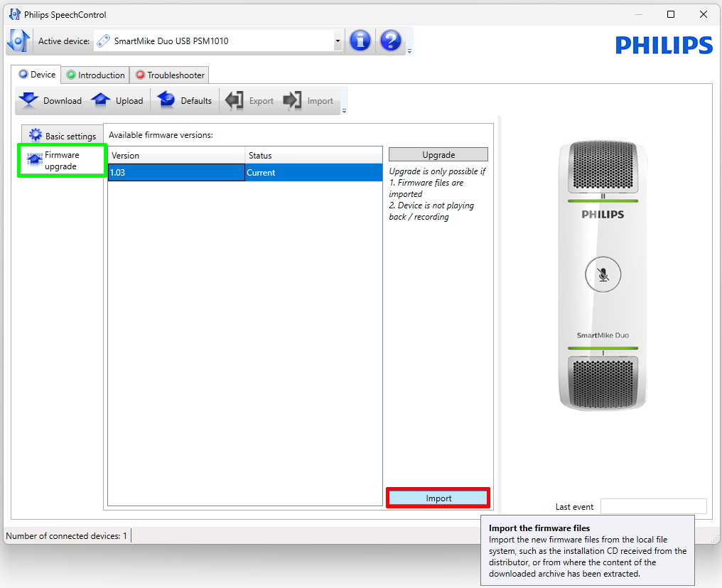Click the Version column header
This screenshot has width=722, height=588.
click(176, 155)
